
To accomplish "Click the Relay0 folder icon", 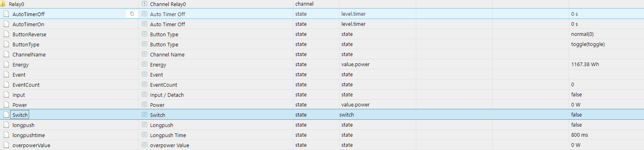I will tap(3, 4).
